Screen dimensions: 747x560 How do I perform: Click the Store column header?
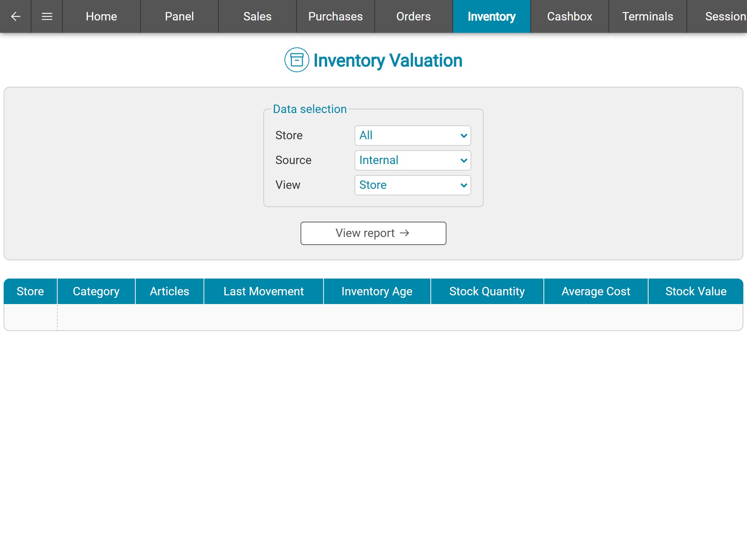coord(30,291)
